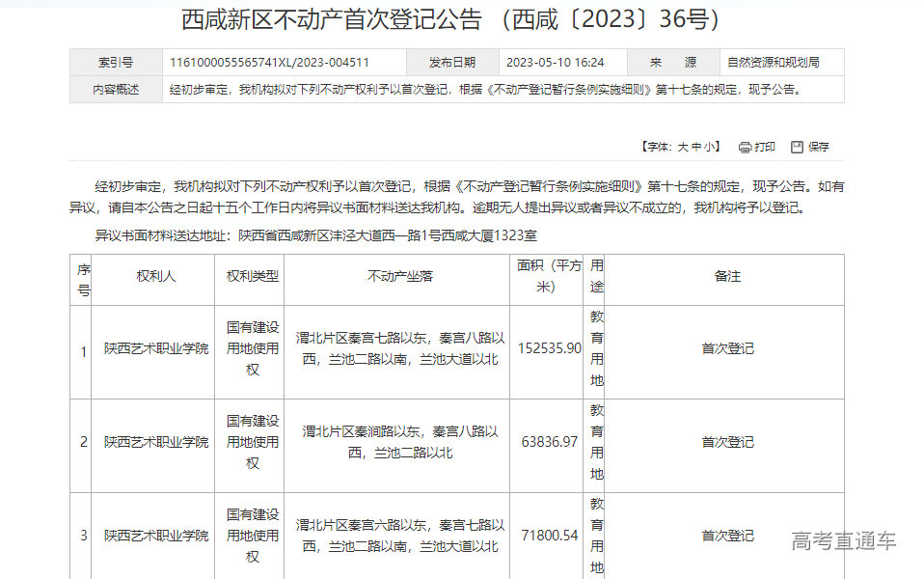Screen dimensions: 924x579
Task: Set font size to large (大)
Action: 683,148
